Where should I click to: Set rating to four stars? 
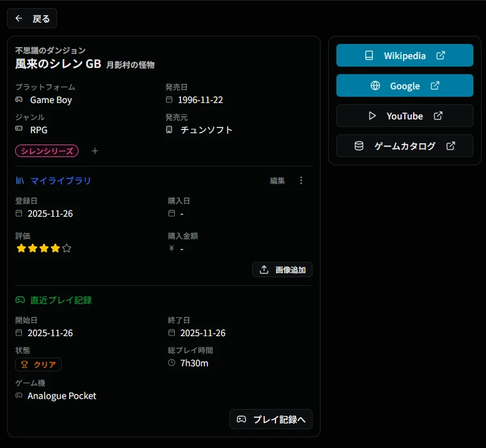coord(55,248)
